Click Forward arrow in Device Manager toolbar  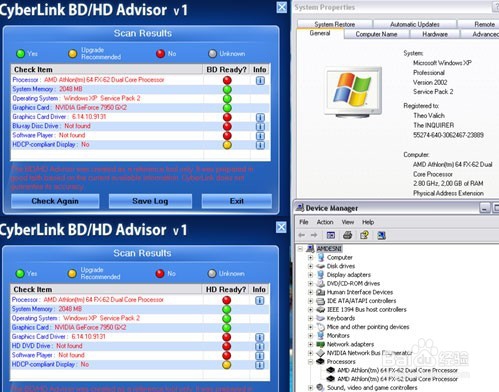click(x=314, y=235)
